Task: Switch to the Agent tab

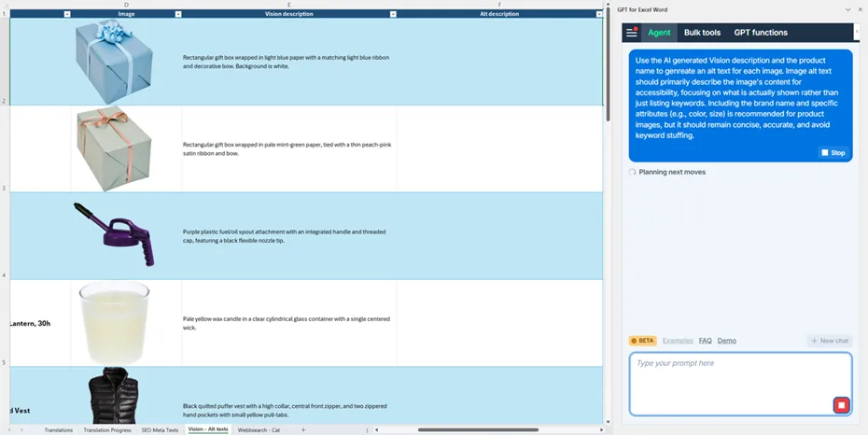Action: 659,33
